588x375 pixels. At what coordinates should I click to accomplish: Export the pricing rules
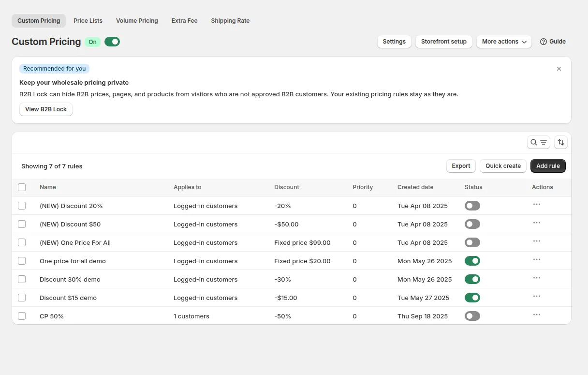point(461,166)
